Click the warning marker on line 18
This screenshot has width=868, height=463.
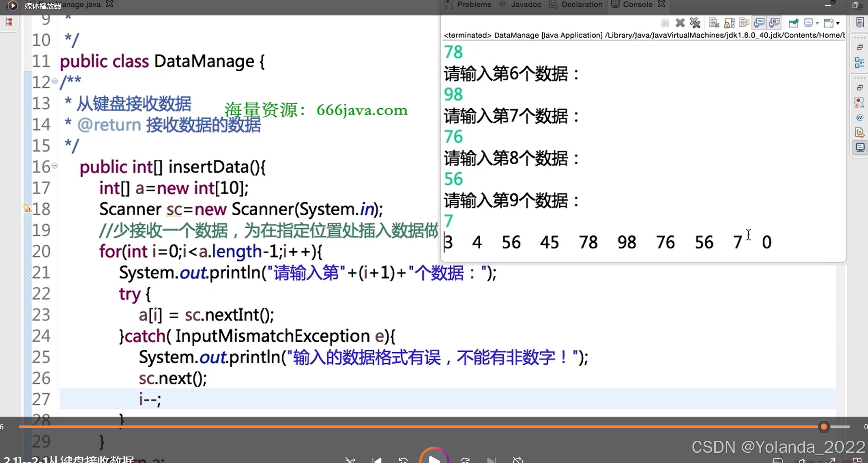tap(27, 208)
